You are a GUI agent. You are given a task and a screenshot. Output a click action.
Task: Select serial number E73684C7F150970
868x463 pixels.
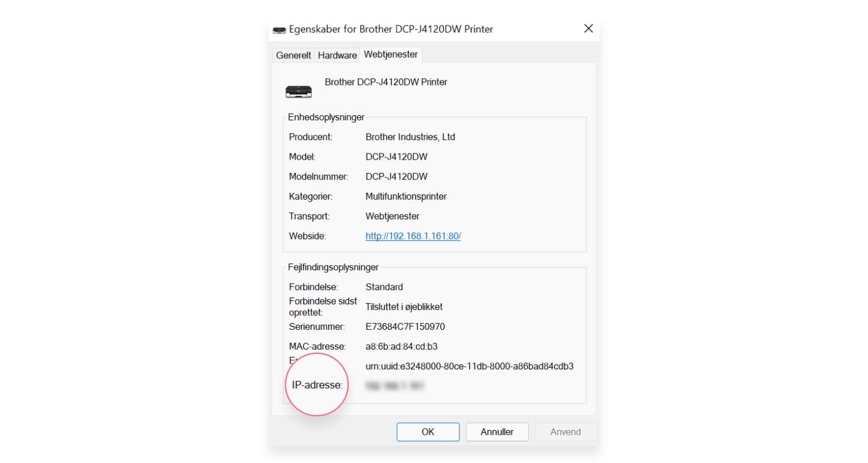pyautogui.click(x=405, y=327)
